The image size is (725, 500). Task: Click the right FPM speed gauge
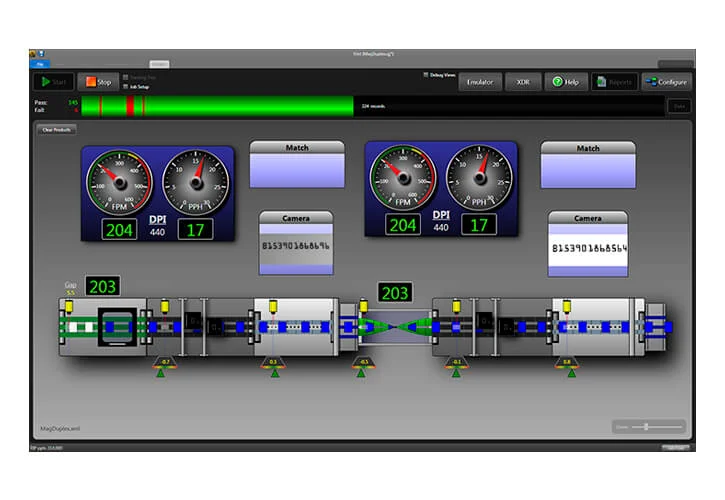[403, 178]
